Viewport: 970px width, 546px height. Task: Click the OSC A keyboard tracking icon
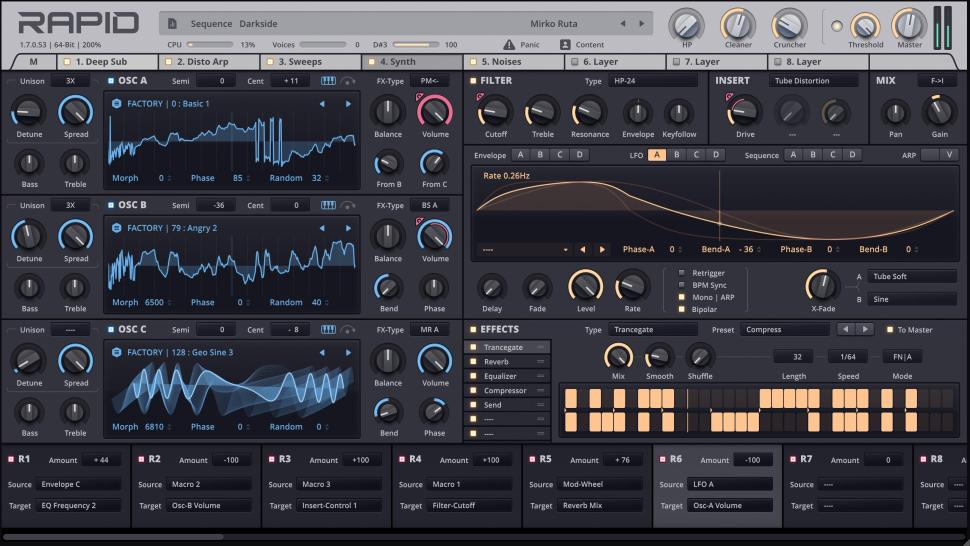328,80
